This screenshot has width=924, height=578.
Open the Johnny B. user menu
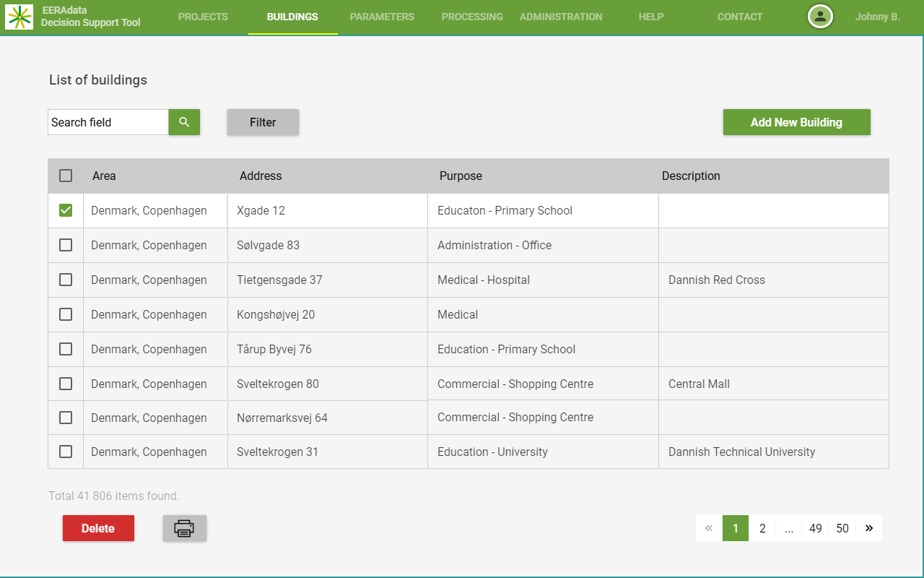(877, 17)
